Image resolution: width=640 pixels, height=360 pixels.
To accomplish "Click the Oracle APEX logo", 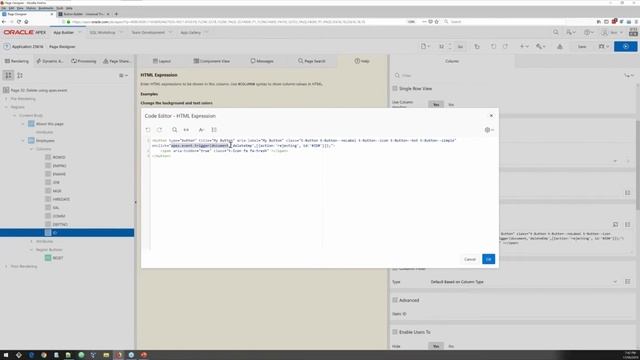I will pos(25,32).
